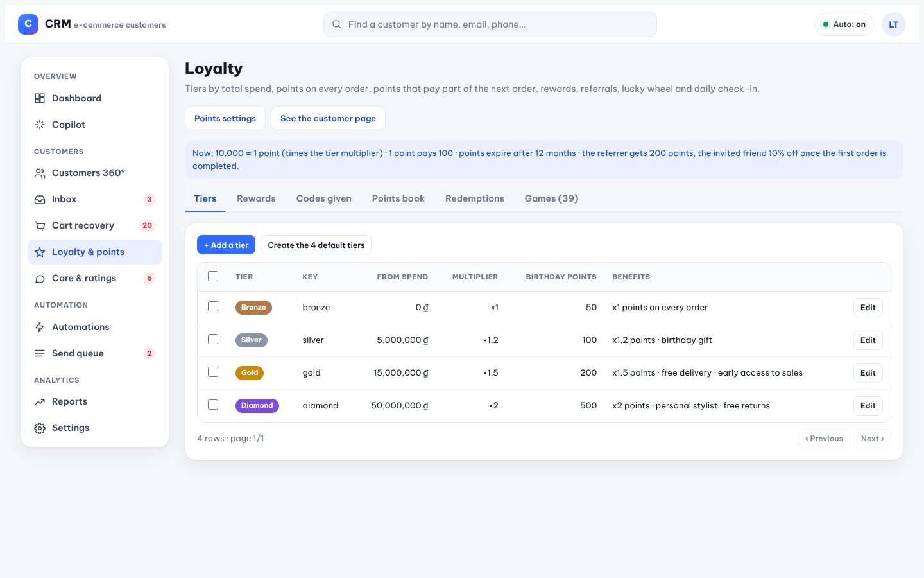Screen dimensions: 924x578
Task: Click the Copilot sparkle icon
Action: pyautogui.click(x=40, y=125)
